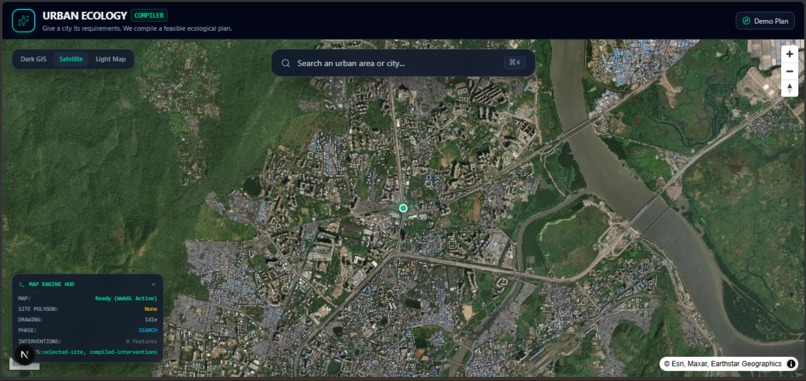Click the 'Ready (WebGL Active)' status text
The width and height of the screenshot is (806, 381).
point(126,298)
